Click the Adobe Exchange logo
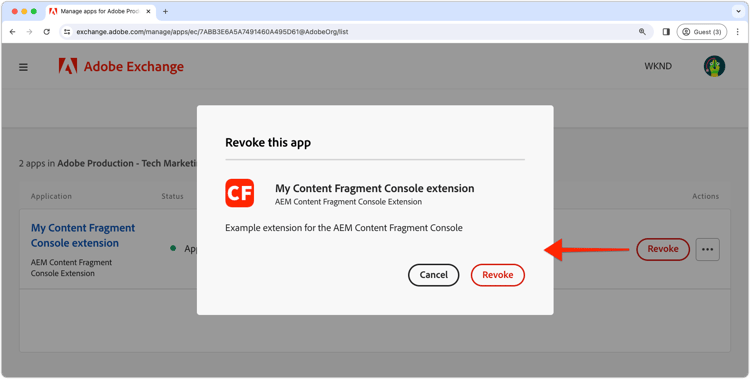This screenshot has width=750, height=379. click(121, 67)
